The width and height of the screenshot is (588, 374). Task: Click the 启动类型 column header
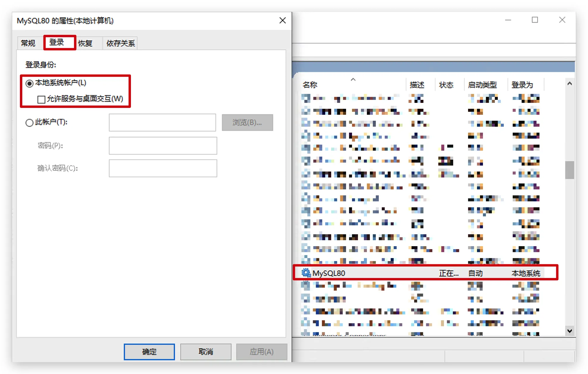[x=482, y=85]
